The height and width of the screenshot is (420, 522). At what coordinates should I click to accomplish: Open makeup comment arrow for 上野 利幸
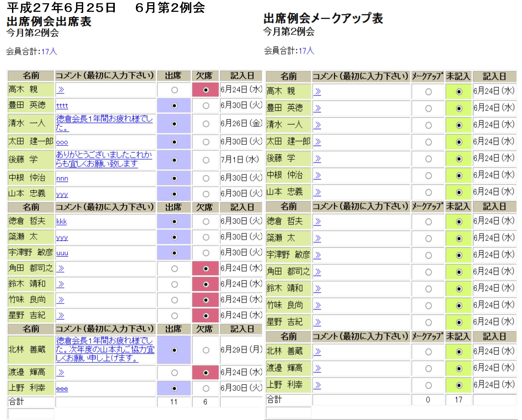point(317,385)
